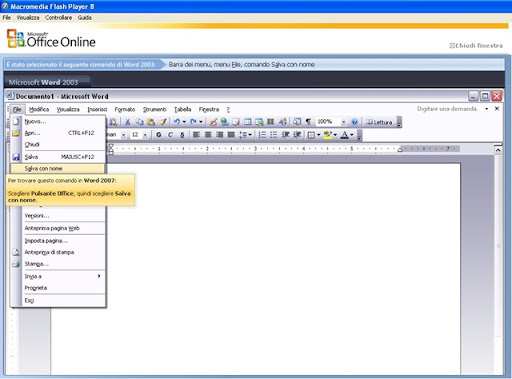This screenshot has width=512, height=379.
Task: Click the Increase Indent icon
Action: [x=297, y=135]
